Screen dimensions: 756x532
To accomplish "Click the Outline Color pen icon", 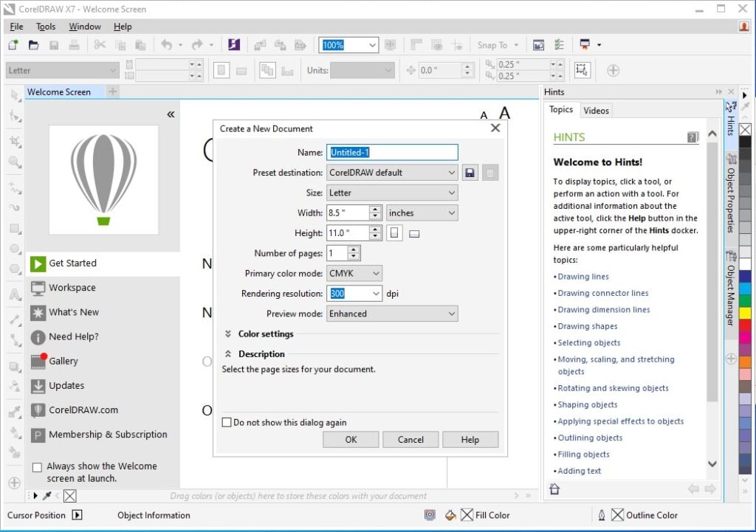I will point(602,515).
